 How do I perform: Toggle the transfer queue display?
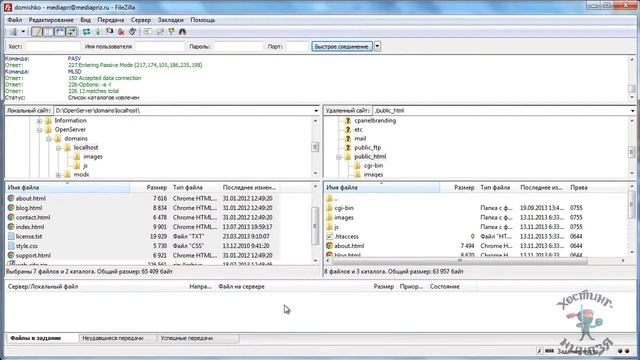(x=71, y=31)
